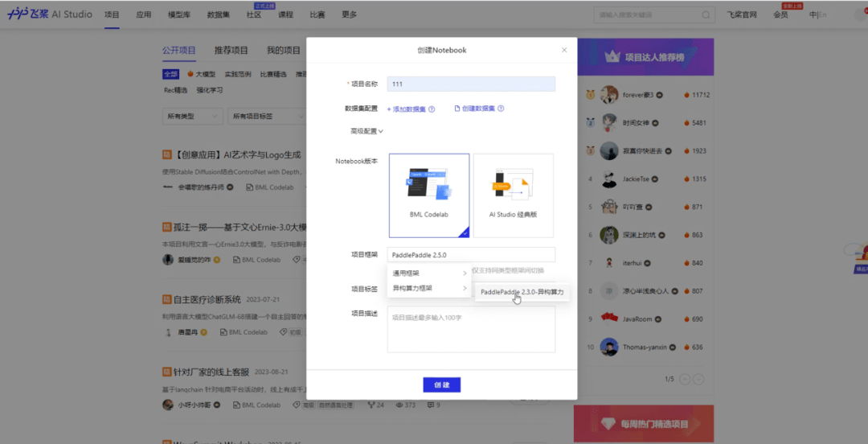
Task: Select BML Codelab notebook version
Action: pos(429,195)
